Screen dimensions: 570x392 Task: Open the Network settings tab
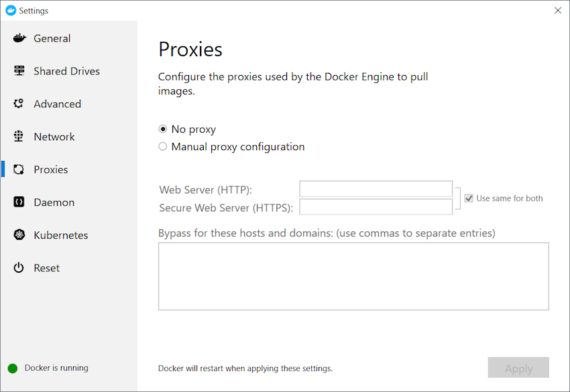tap(54, 137)
